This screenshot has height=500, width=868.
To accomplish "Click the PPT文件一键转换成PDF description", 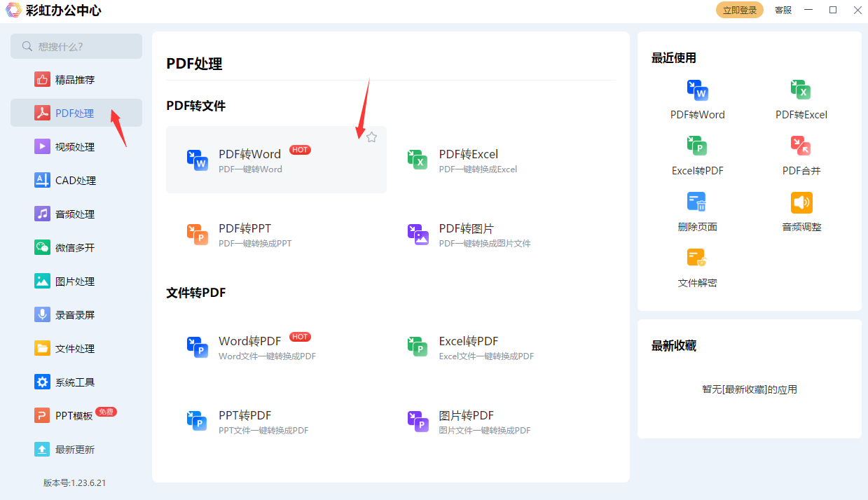I will click(263, 431).
